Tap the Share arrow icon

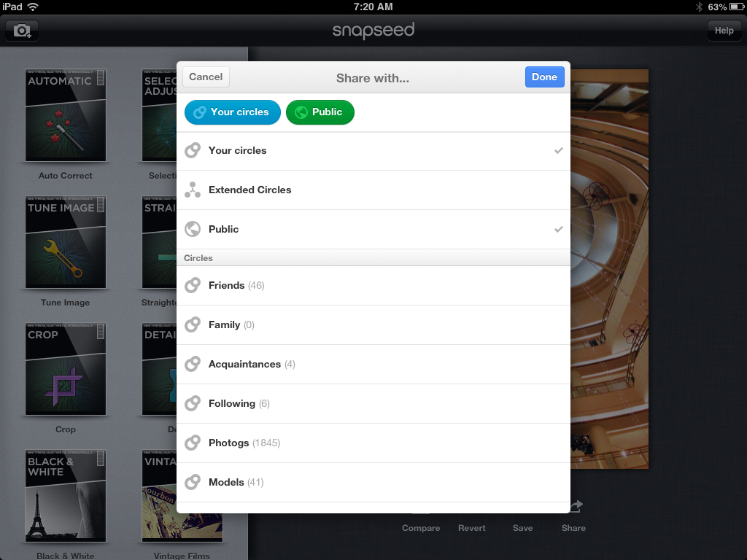(574, 507)
